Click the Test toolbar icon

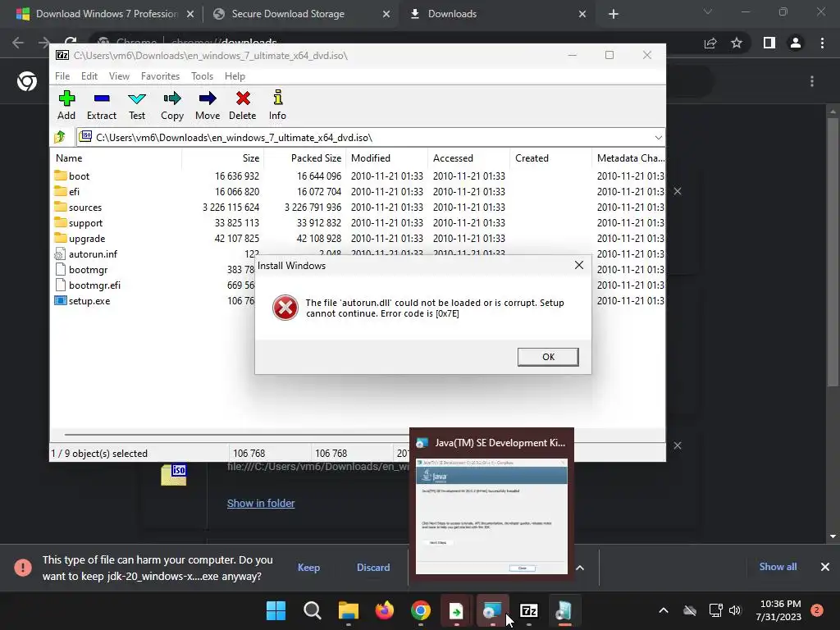click(x=137, y=106)
